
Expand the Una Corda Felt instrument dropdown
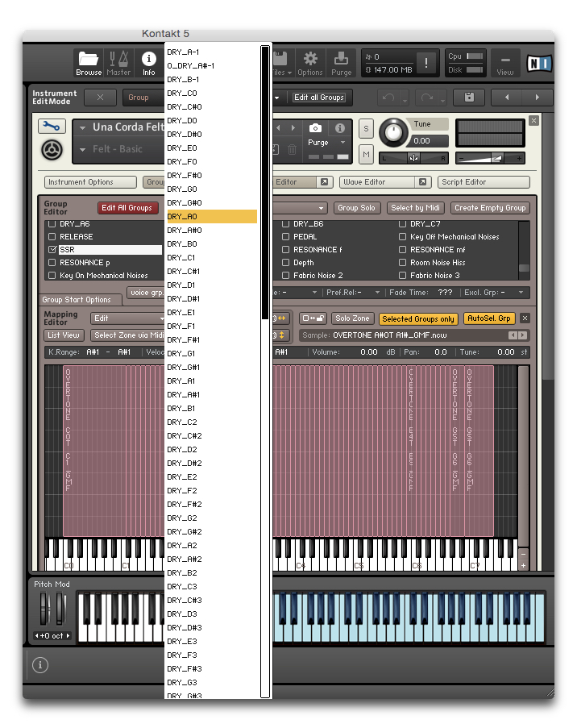(82, 127)
